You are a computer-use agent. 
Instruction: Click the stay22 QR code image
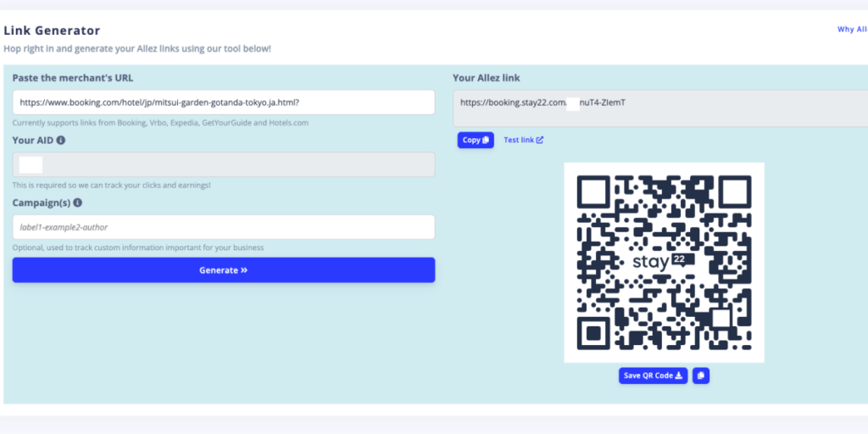tap(664, 263)
